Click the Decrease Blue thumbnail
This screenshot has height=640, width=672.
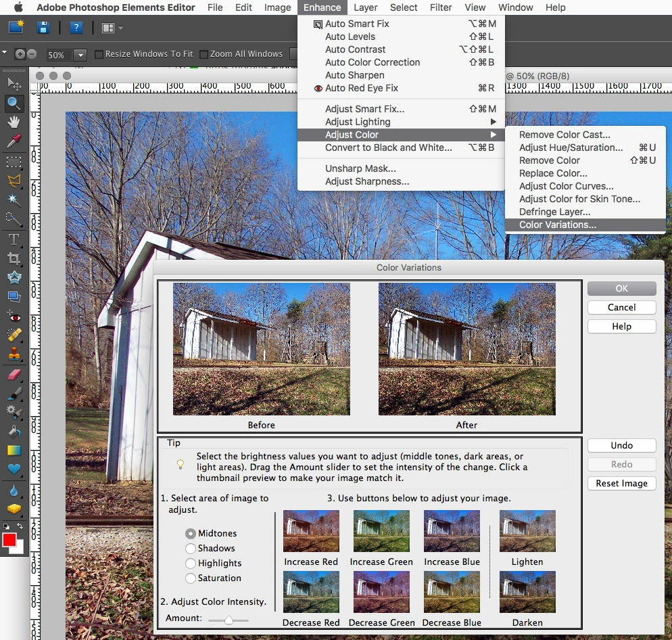click(x=452, y=592)
